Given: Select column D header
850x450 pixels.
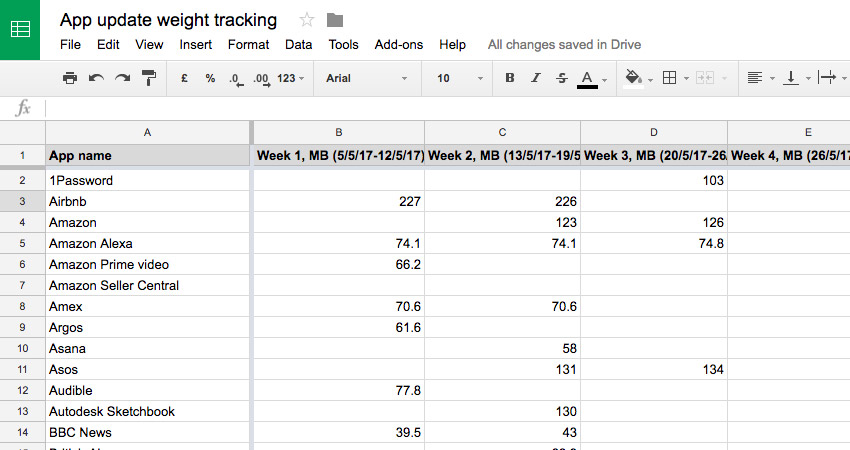Looking at the screenshot, I should pyautogui.click(x=654, y=132).
